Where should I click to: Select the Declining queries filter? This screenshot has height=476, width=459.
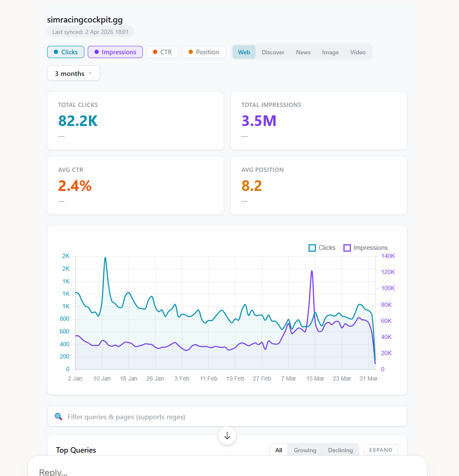340,450
